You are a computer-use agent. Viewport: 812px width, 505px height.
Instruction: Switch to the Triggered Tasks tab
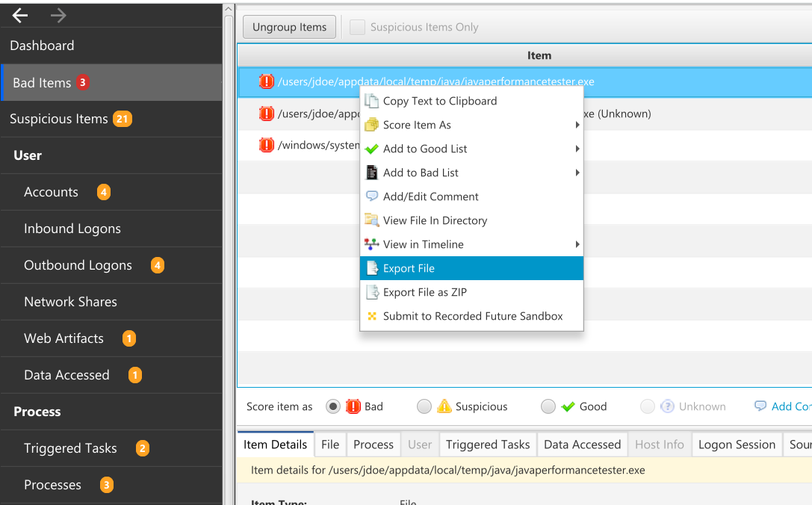pyautogui.click(x=487, y=444)
